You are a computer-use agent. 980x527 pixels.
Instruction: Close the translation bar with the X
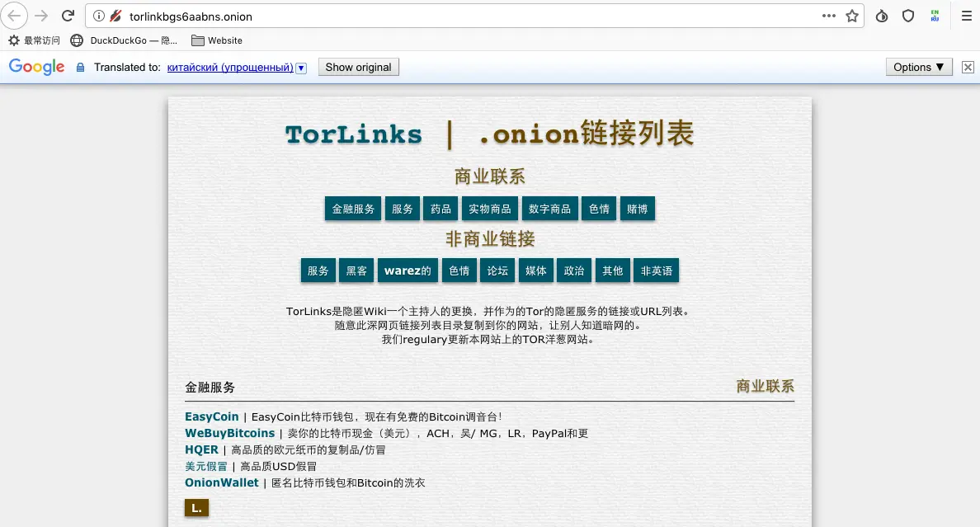(x=968, y=67)
